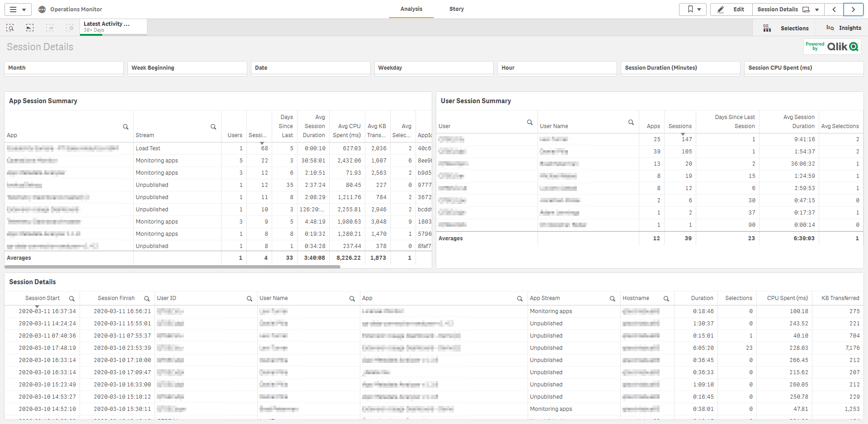Click the step back selections icon
This screenshot has height=424, width=868.
30,28
